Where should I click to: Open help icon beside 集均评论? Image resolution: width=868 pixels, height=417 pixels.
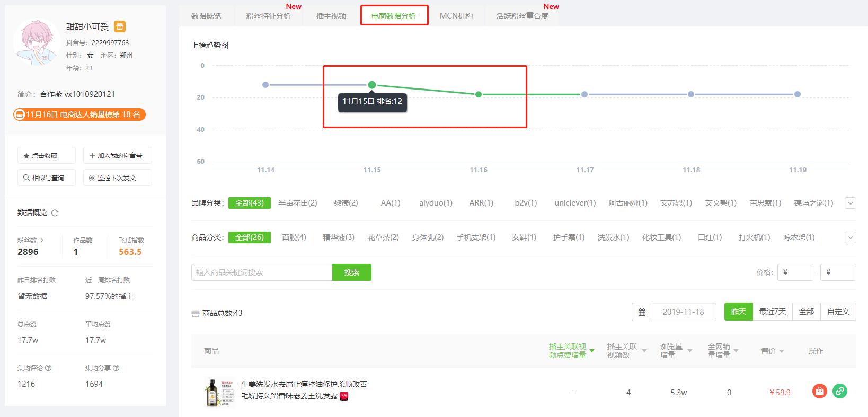click(x=49, y=368)
